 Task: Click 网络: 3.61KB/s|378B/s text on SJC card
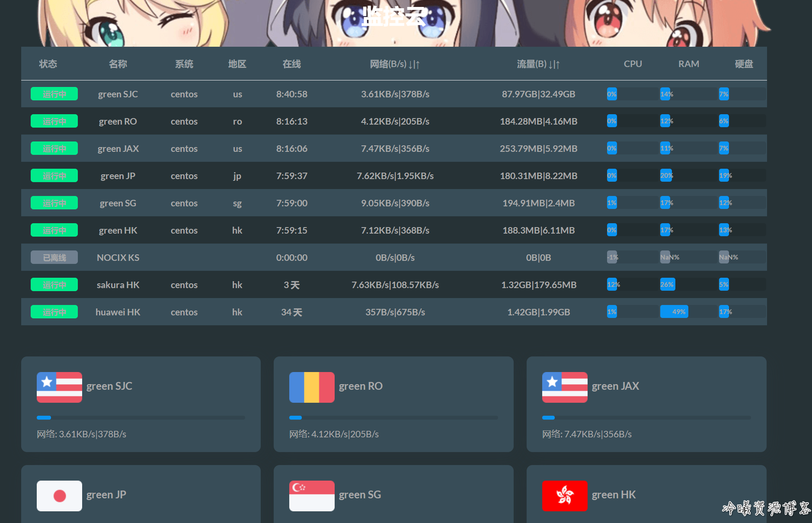pos(81,434)
